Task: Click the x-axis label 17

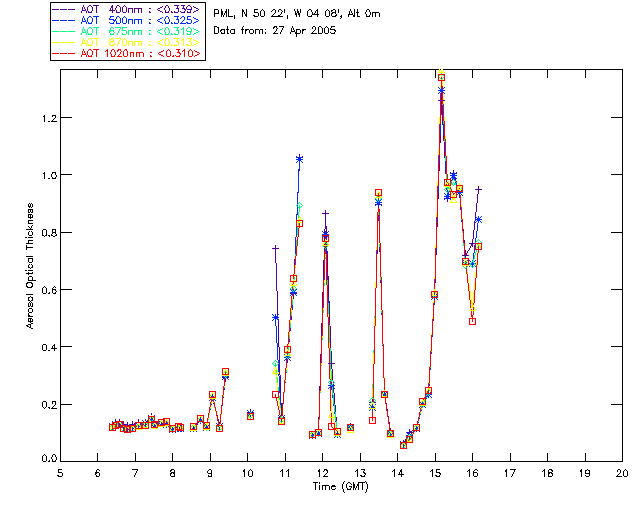Action: click(510, 473)
